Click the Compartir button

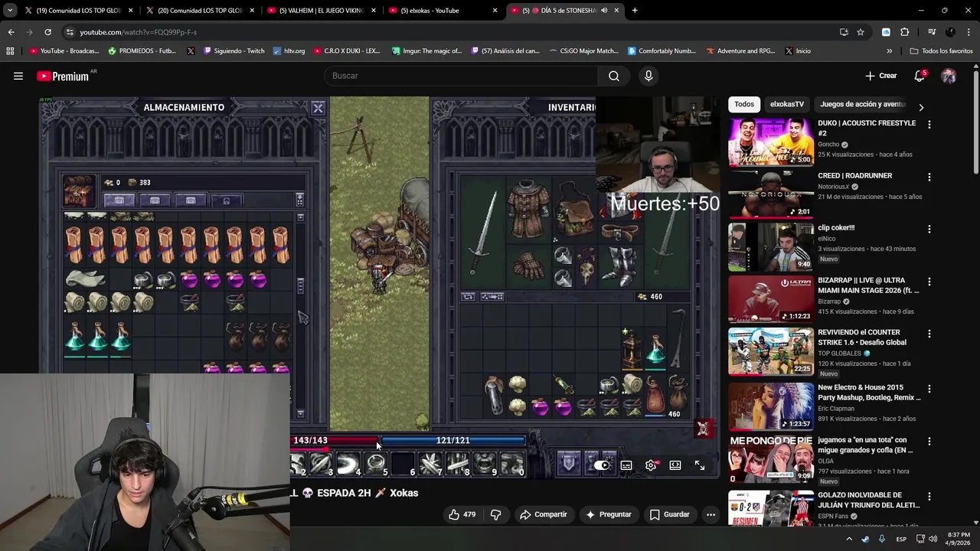(x=544, y=514)
